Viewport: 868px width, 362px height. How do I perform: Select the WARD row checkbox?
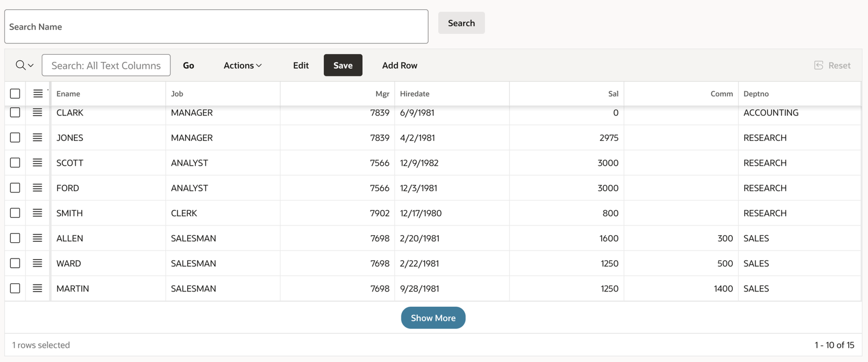pos(15,263)
